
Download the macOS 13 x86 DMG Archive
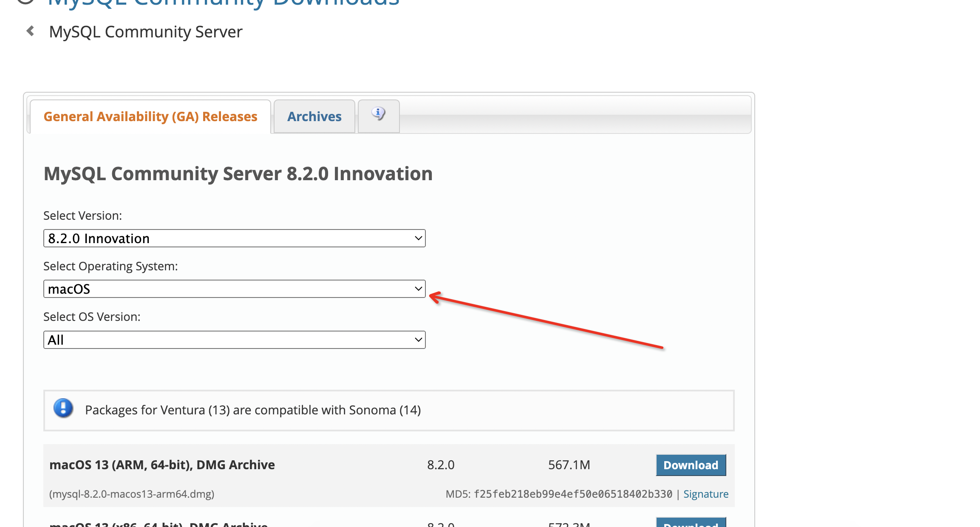[x=691, y=523]
